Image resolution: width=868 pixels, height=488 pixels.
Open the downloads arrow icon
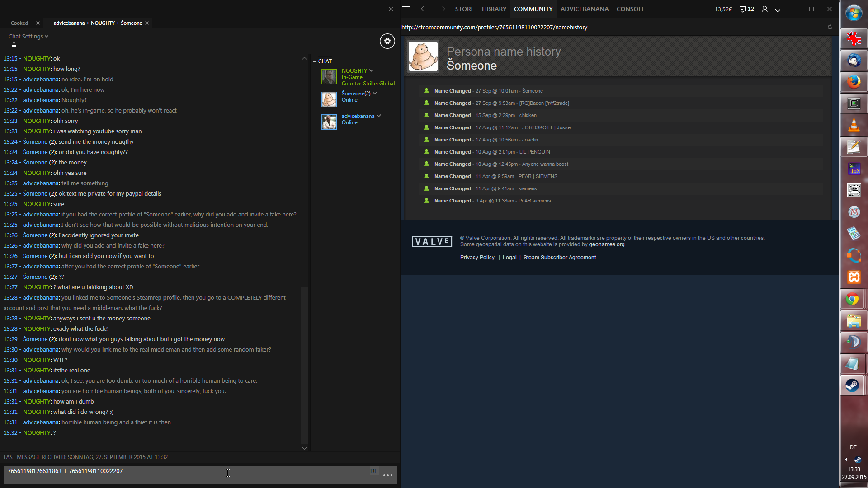778,9
